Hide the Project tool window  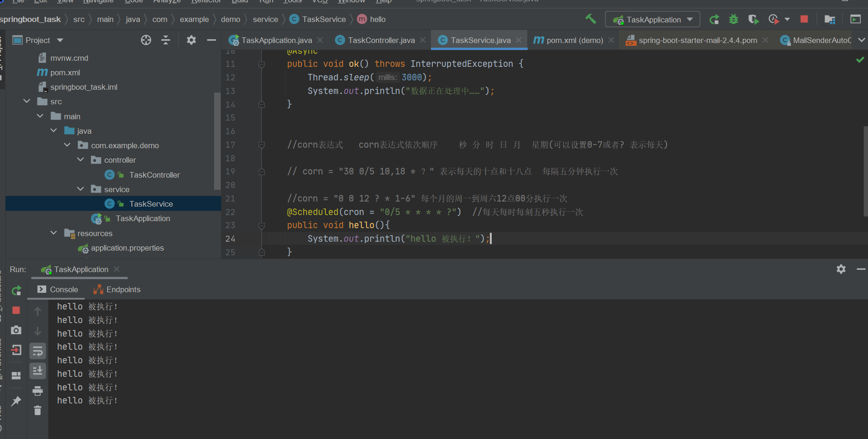(x=211, y=40)
